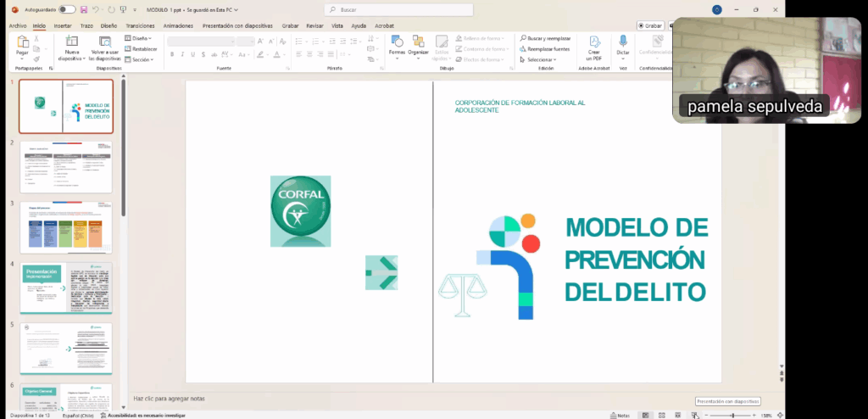
Task: Switch to the Revisar tab
Action: click(x=315, y=25)
